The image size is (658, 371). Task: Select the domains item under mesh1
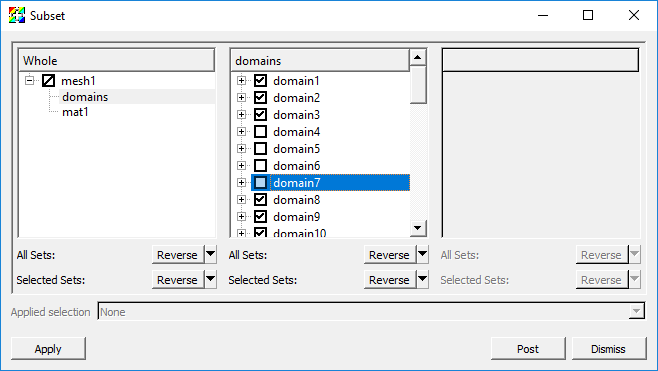85,97
